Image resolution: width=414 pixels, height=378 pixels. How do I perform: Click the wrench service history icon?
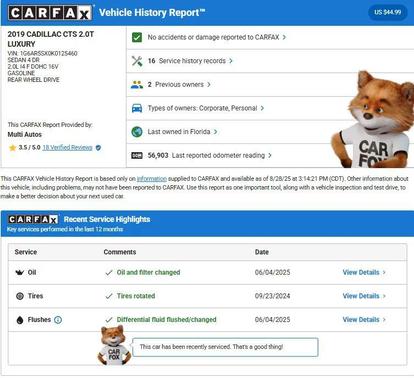tap(137, 61)
